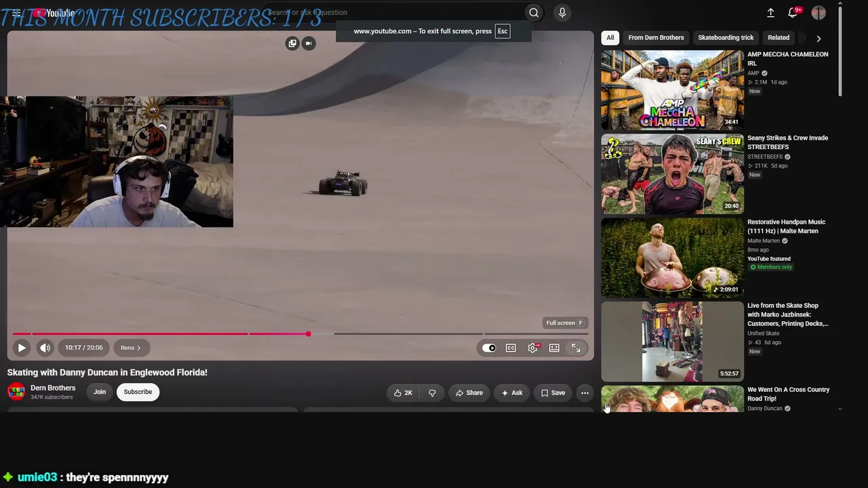Select the From Dern Brothers chip
This screenshot has width=868, height=488.
tap(656, 38)
